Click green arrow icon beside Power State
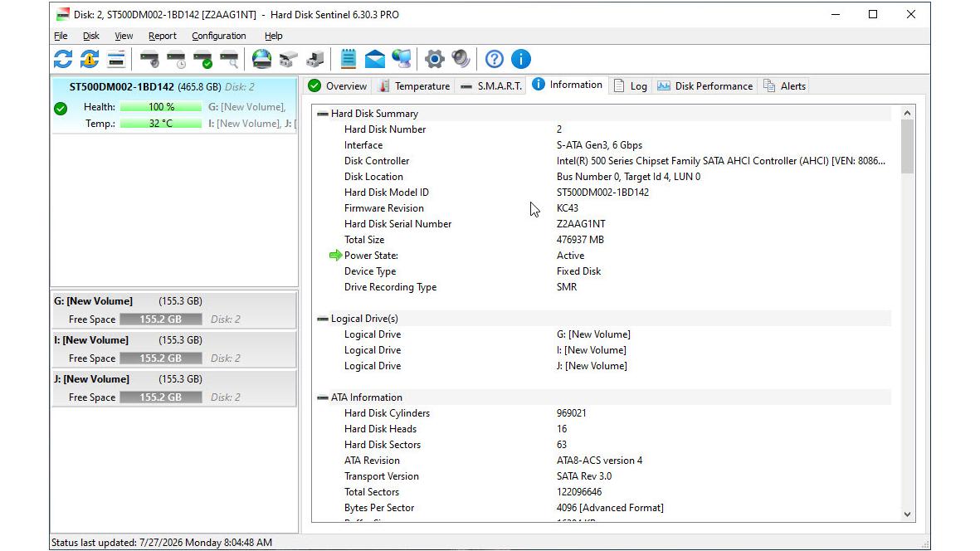980x551 pixels. (x=335, y=256)
